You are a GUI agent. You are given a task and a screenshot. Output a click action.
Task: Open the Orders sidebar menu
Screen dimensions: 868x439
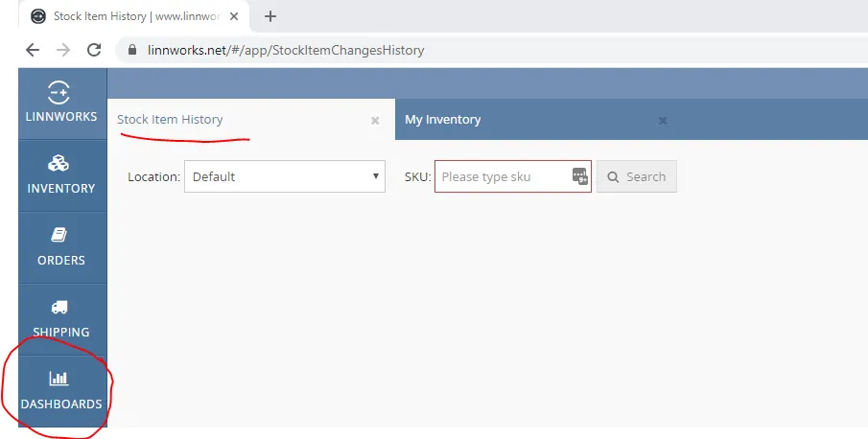click(62, 247)
